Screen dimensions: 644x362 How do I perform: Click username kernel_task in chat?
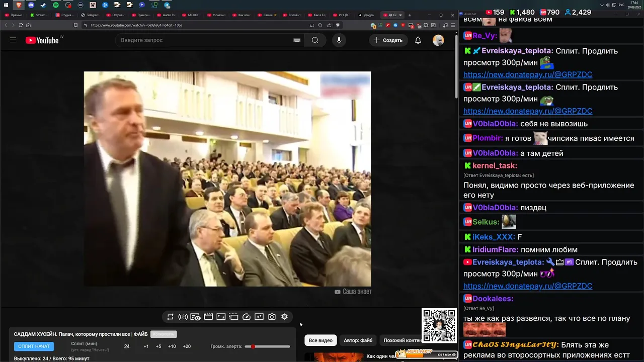click(x=495, y=165)
